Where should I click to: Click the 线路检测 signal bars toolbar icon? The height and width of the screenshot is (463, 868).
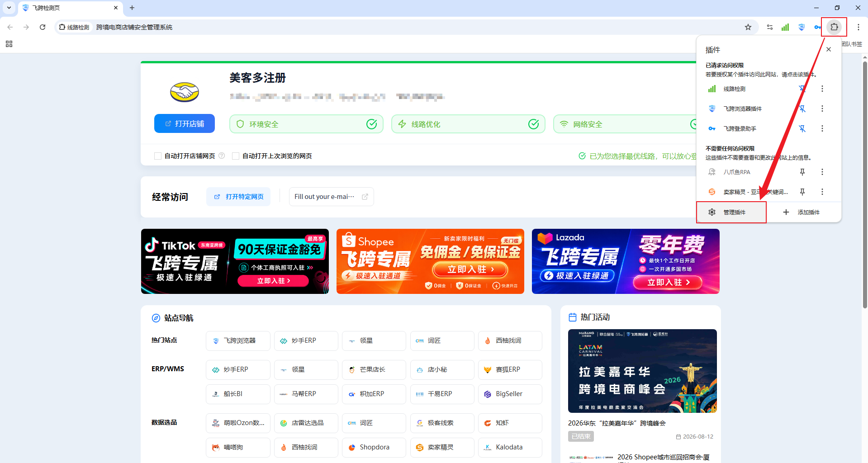(785, 27)
